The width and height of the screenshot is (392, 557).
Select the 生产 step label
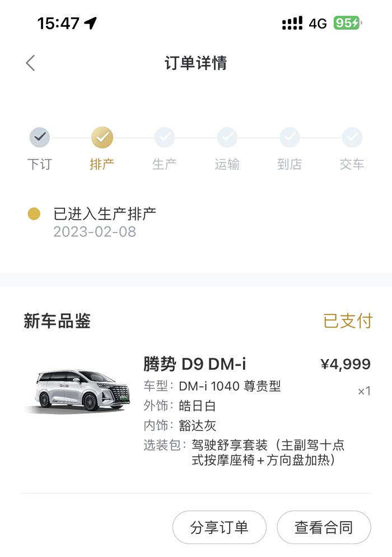click(165, 164)
